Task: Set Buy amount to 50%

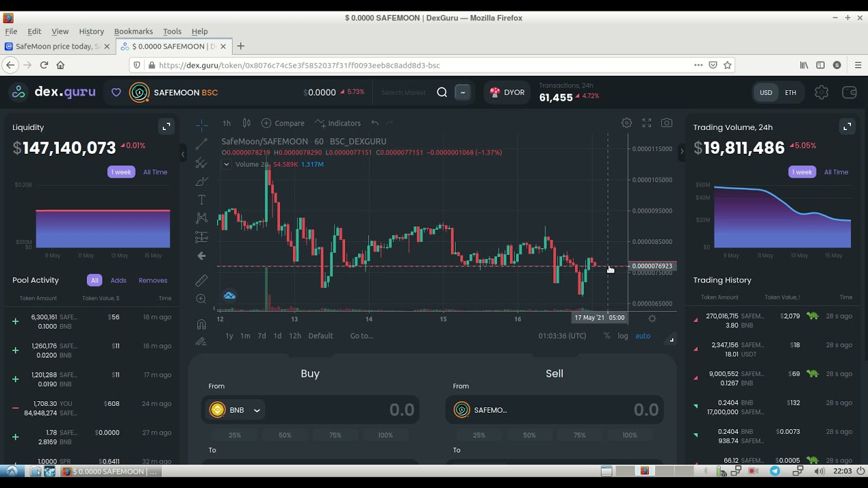Action: coord(285,435)
